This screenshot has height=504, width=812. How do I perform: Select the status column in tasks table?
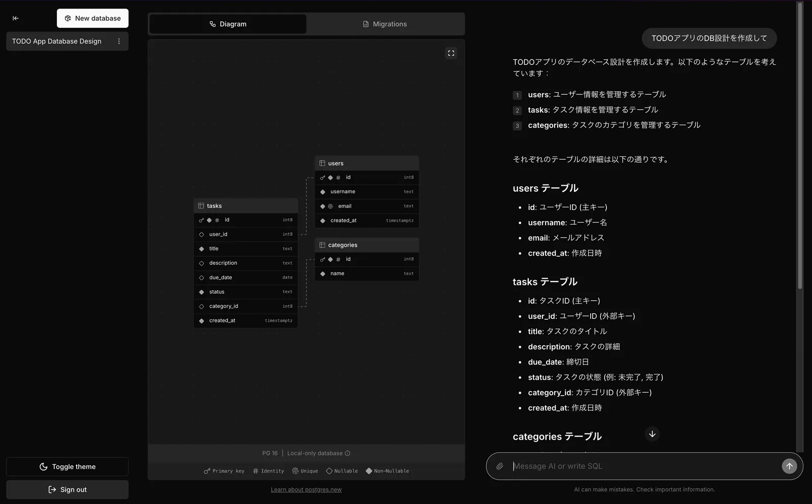coord(246,292)
